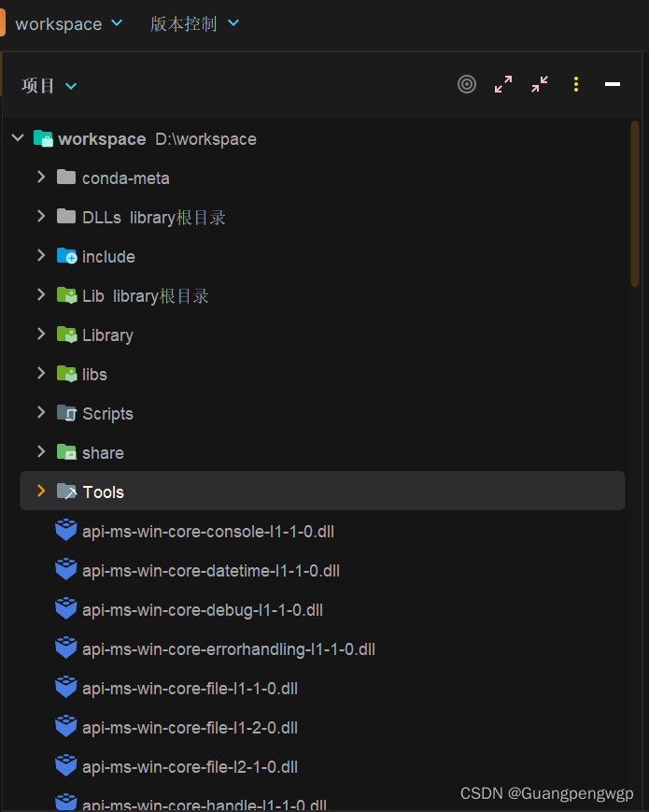Viewport: 649px width, 812px height.
Task: Click the datetime dll file icon
Action: (65, 569)
